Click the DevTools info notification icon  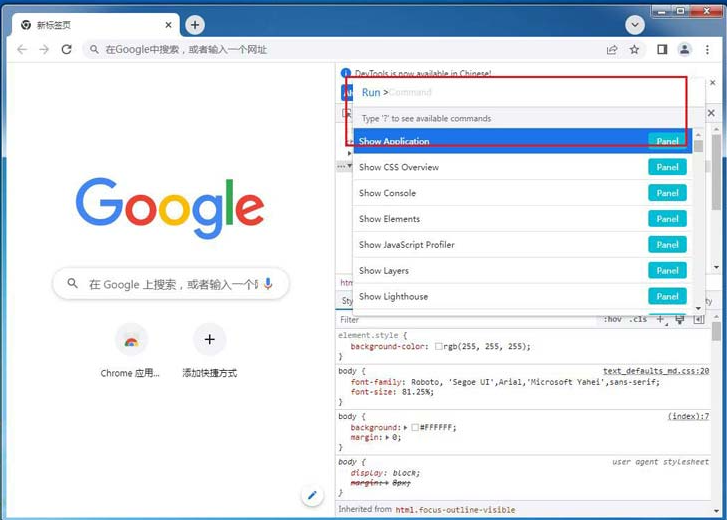pos(345,73)
